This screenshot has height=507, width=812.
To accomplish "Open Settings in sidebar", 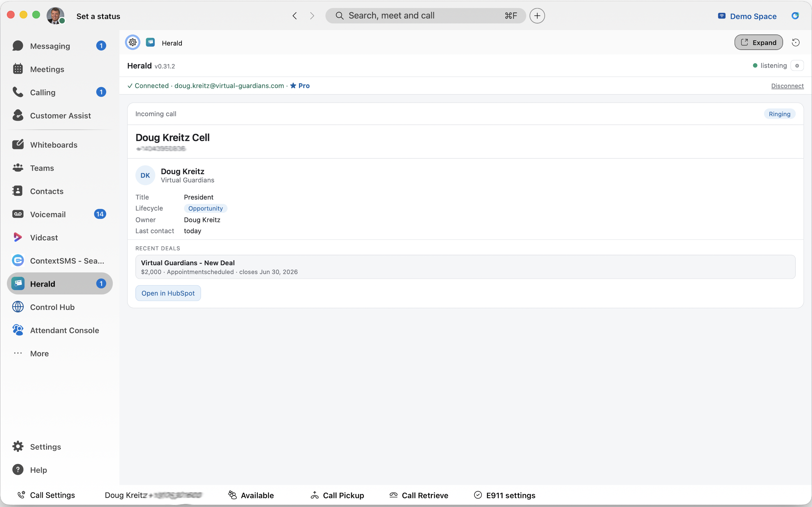I will pos(60,447).
